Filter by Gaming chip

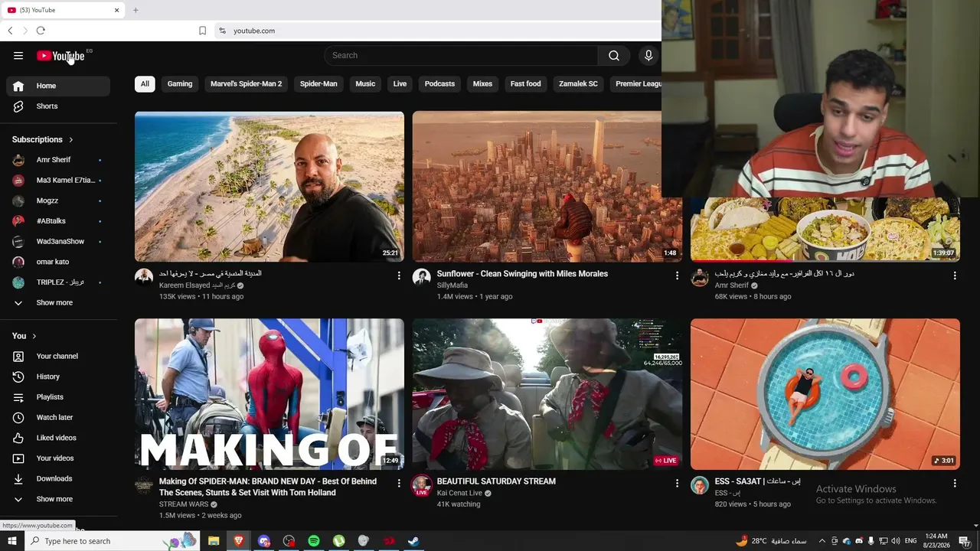(x=180, y=84)
